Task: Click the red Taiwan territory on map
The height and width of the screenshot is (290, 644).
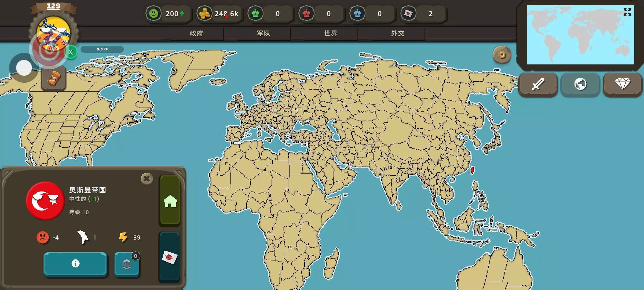Action: pos(472,170)
